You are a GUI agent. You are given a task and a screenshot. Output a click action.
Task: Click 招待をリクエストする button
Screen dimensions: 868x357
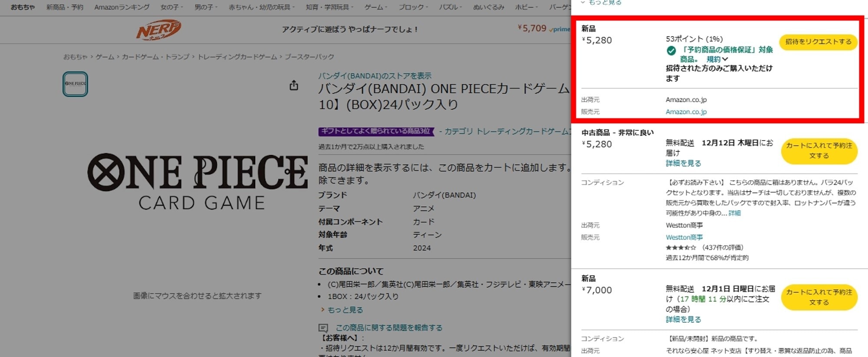coord(819,42)
